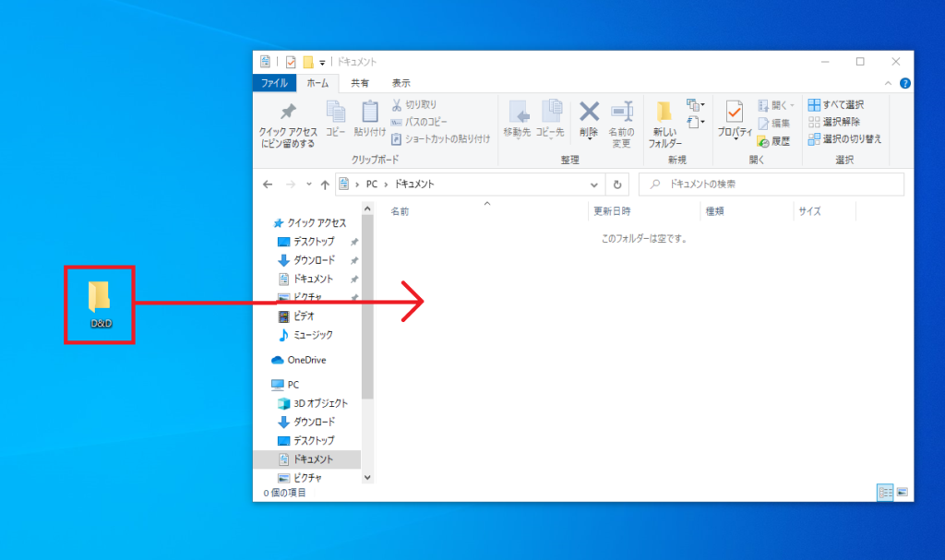Click Select all (すべて選択)

coord(836,104)
